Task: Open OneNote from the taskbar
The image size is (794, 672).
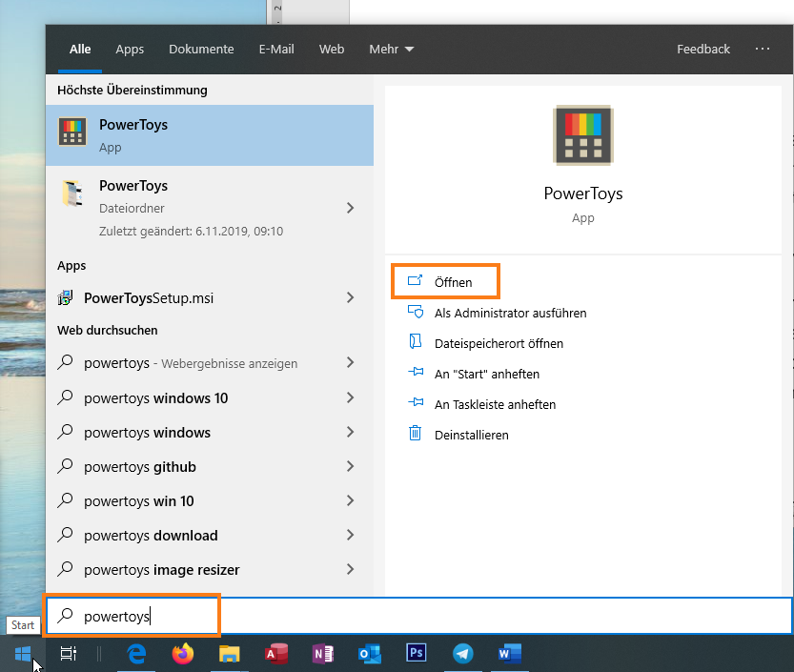Action: [x=322, y=654]
